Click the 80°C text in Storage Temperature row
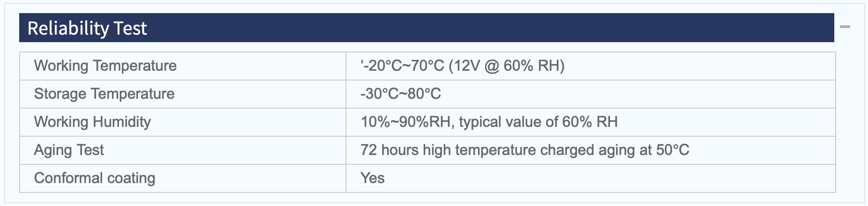Image resolution: width=868 pixels, height=206 pixels. tap(424, 94)
